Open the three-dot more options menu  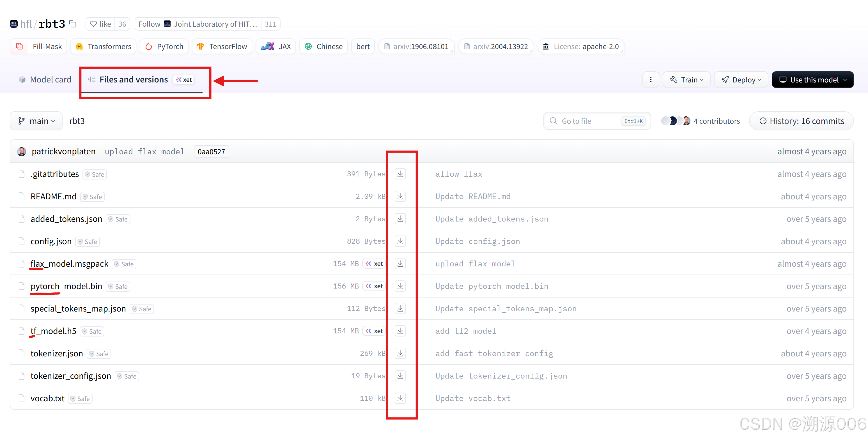tap(650, 80)
